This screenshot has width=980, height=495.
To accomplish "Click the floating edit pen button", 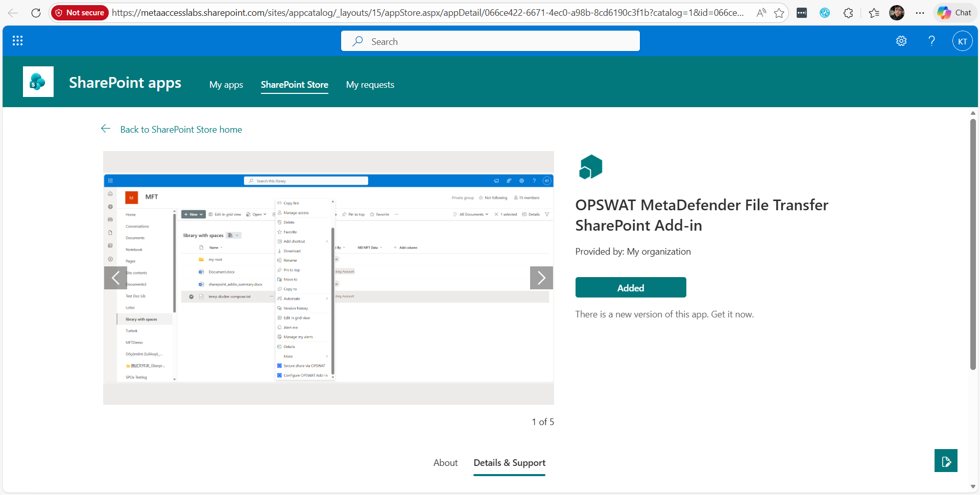I will pos(946,460).
